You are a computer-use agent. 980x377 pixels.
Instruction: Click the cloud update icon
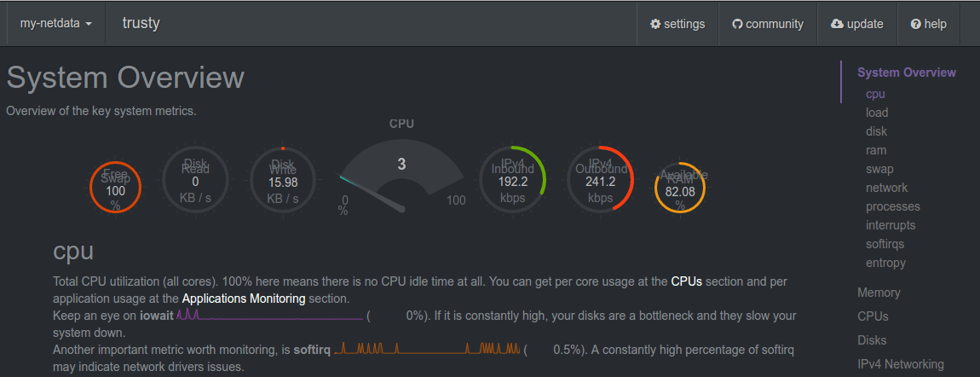(837, 24)
